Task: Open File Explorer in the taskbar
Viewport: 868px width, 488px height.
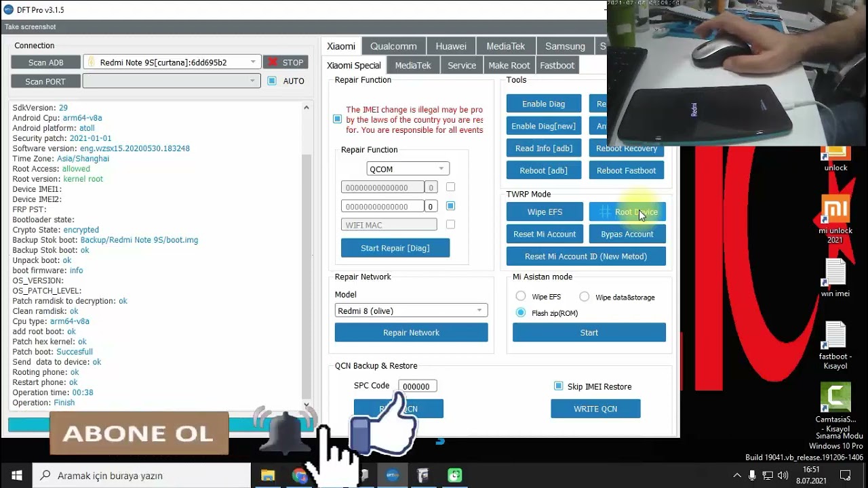Action: pos(268,476)
